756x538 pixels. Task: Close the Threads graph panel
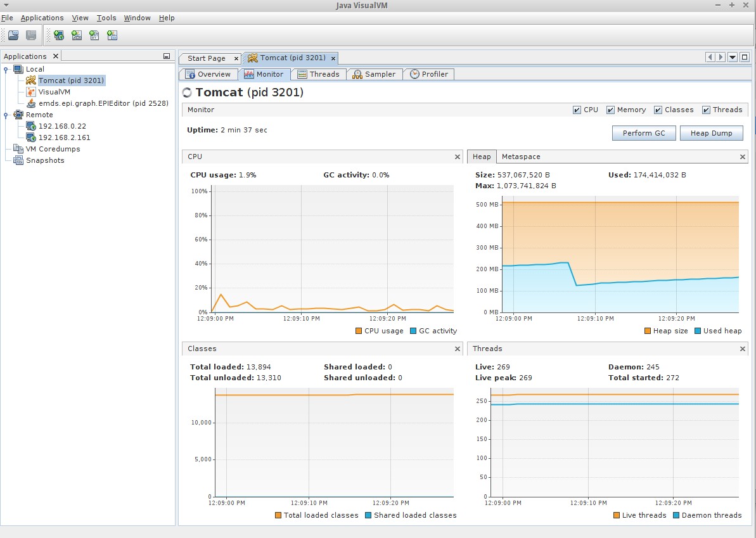point(743,349)
